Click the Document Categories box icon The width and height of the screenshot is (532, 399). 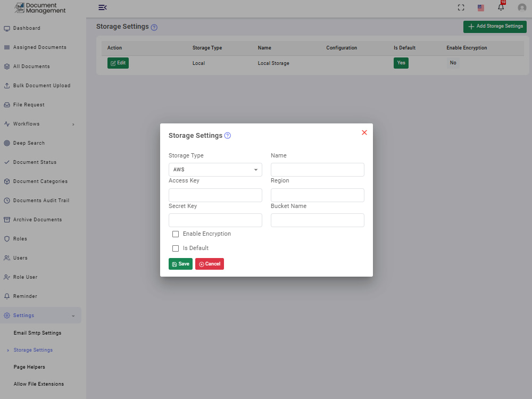coord(7,181)
